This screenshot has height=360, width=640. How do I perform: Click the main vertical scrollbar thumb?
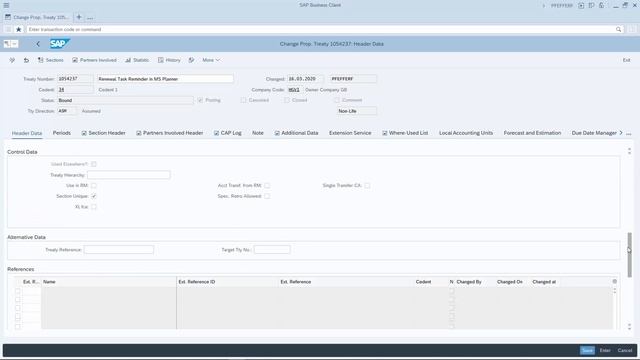point(629,255)
